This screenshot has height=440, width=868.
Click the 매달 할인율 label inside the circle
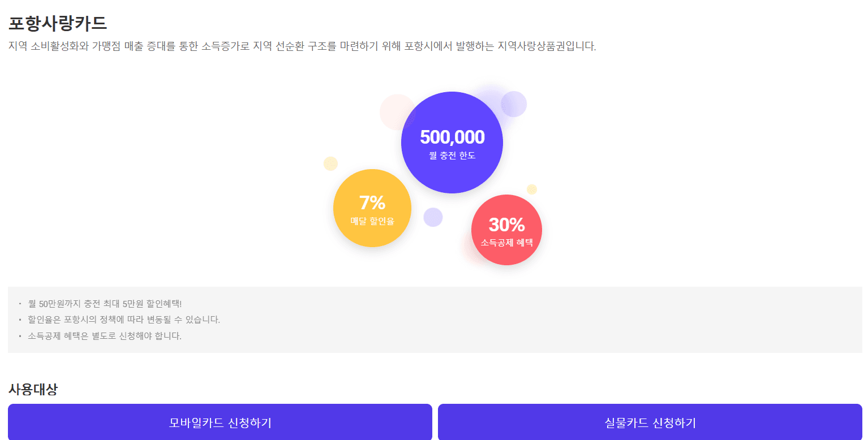tap(372, 221)
